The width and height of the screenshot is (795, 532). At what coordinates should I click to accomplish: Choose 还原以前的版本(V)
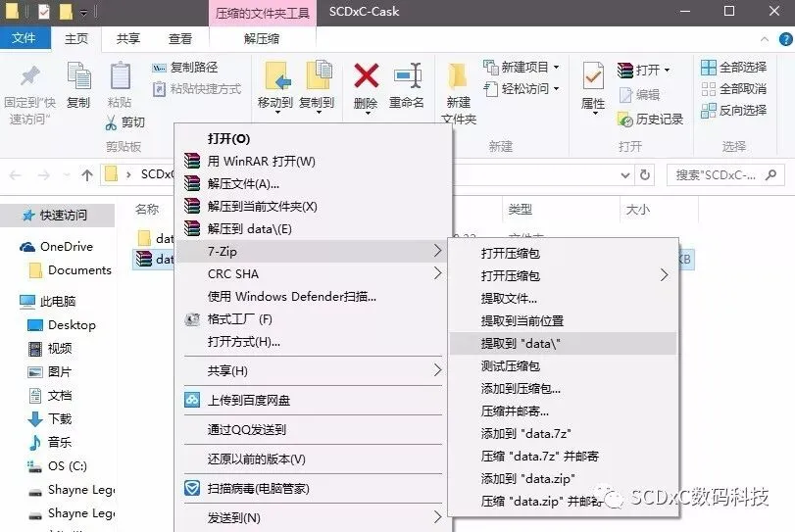(x=313, y=459)
